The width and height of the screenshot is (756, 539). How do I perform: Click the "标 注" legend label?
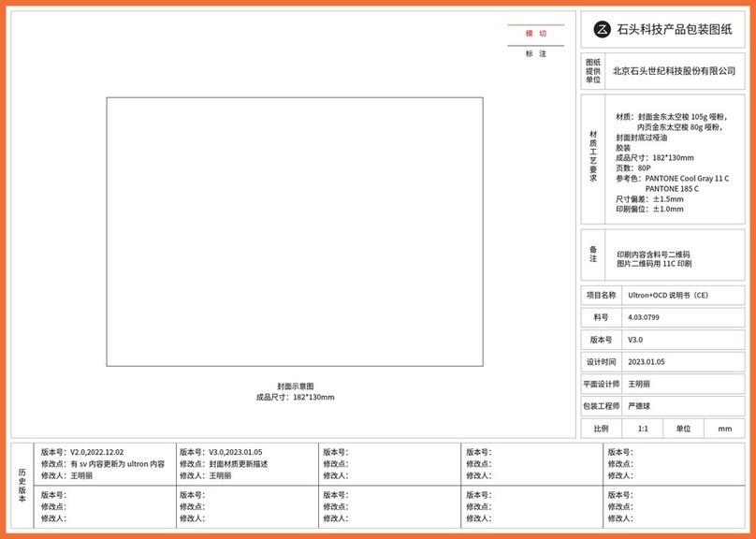click(x=536, y=53)
